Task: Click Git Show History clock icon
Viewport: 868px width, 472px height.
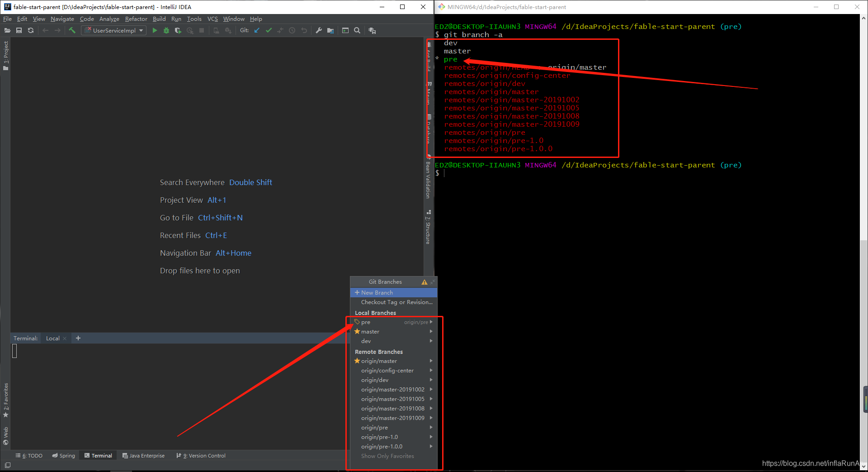Action: coord(292,30)
